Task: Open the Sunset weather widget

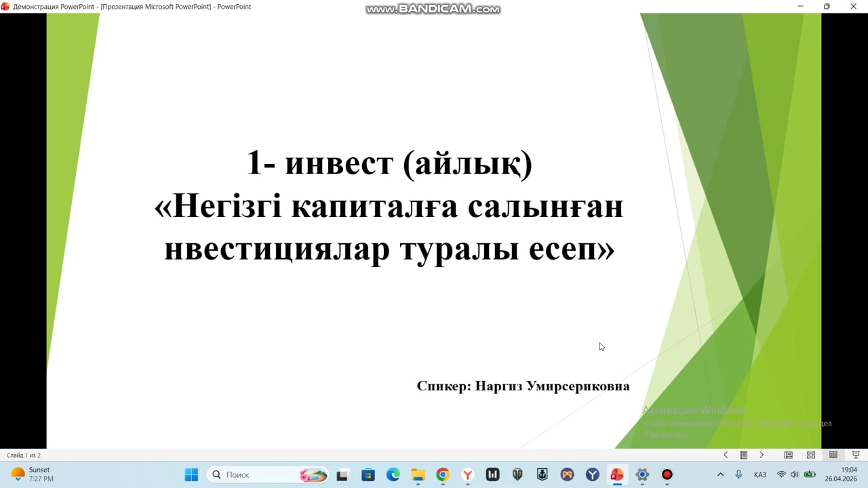Action: [32, 474]
